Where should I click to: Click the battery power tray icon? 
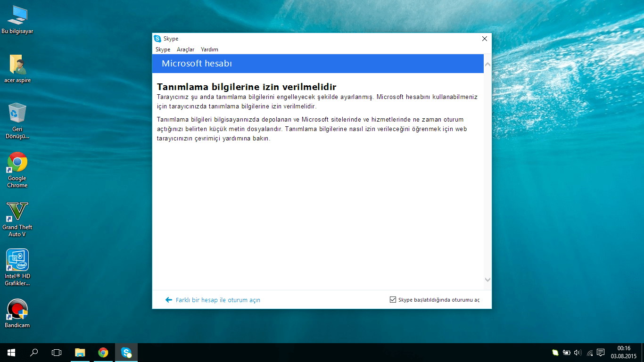[567, 353]
